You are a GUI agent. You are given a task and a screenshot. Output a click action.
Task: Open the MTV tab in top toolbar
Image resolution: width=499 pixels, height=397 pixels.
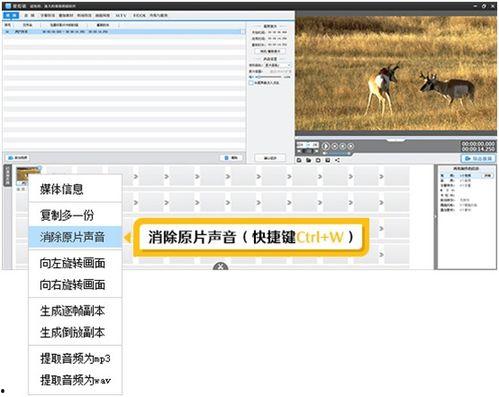121,15
